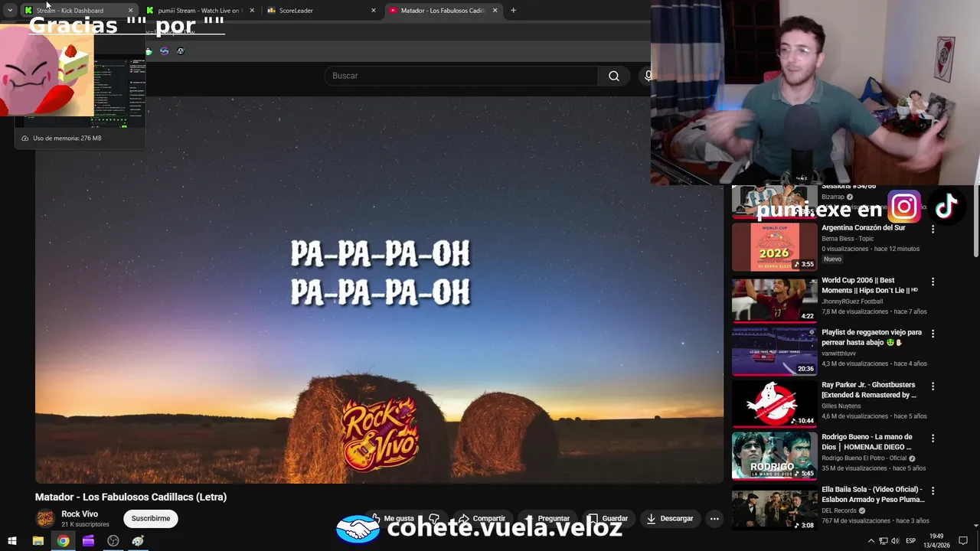Select the Matador - Los Fabulosos Cadillacs tab
This screenshot has height=551, width=980.
coord(443,11)
